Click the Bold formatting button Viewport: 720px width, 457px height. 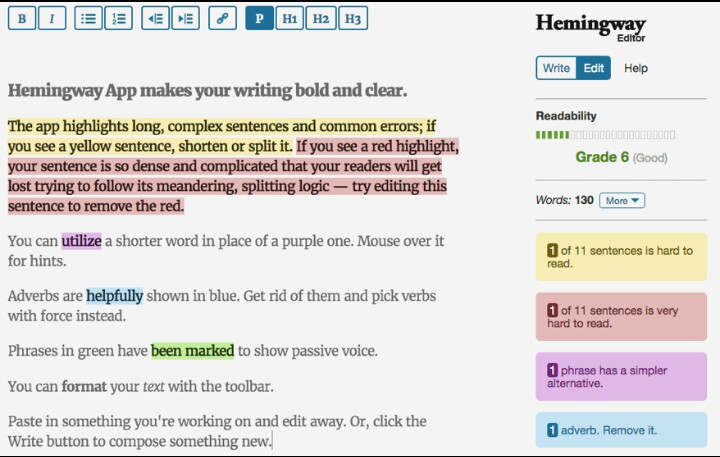22,18
